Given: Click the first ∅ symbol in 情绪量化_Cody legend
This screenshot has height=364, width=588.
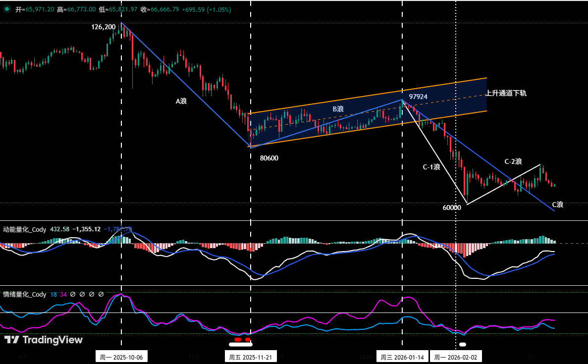Looking at the screenshot, I should click(x=72, y=294).
